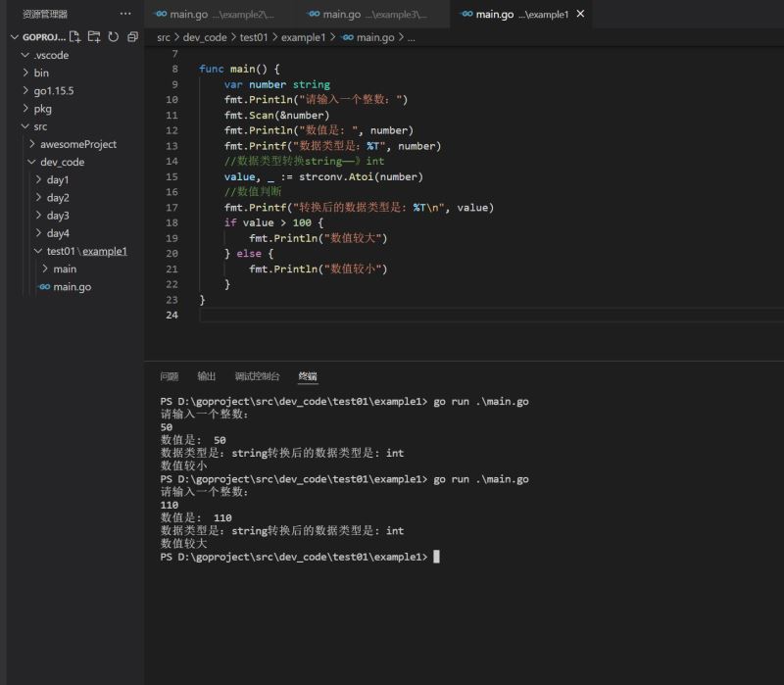Place cursor on func main() line
Screen dimensions: 784x685
coord(239,69)
